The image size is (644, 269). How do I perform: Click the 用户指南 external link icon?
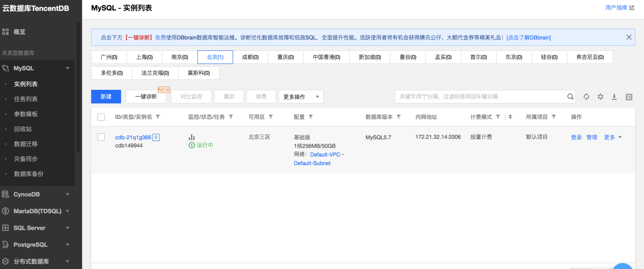tap(632, 8)
